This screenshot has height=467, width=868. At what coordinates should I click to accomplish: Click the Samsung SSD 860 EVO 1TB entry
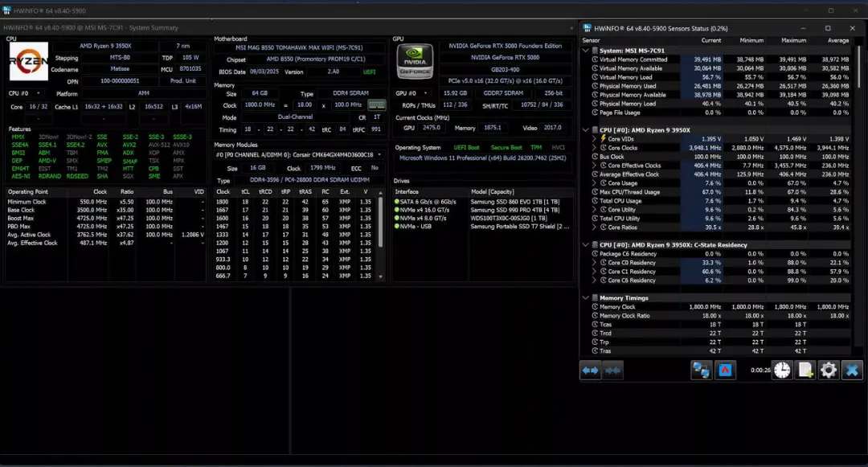click(515, 202)
